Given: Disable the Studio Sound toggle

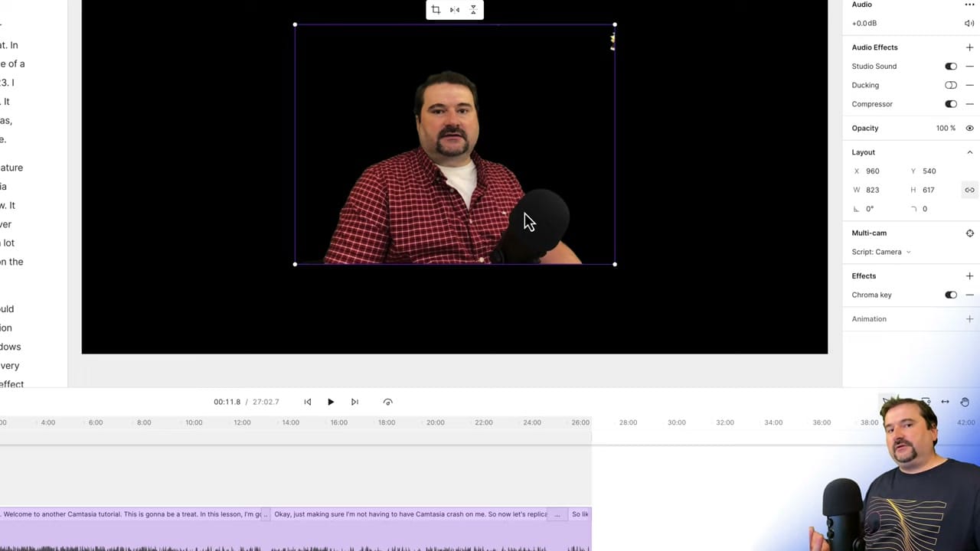Looking at the screenshot, I should pos(951,66).
